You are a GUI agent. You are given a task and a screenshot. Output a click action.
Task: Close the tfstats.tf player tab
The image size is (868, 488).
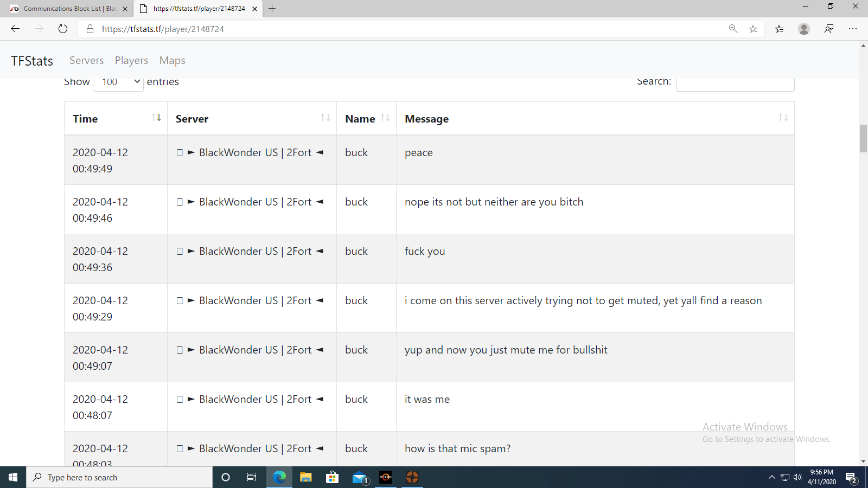[x=254, y=9]
